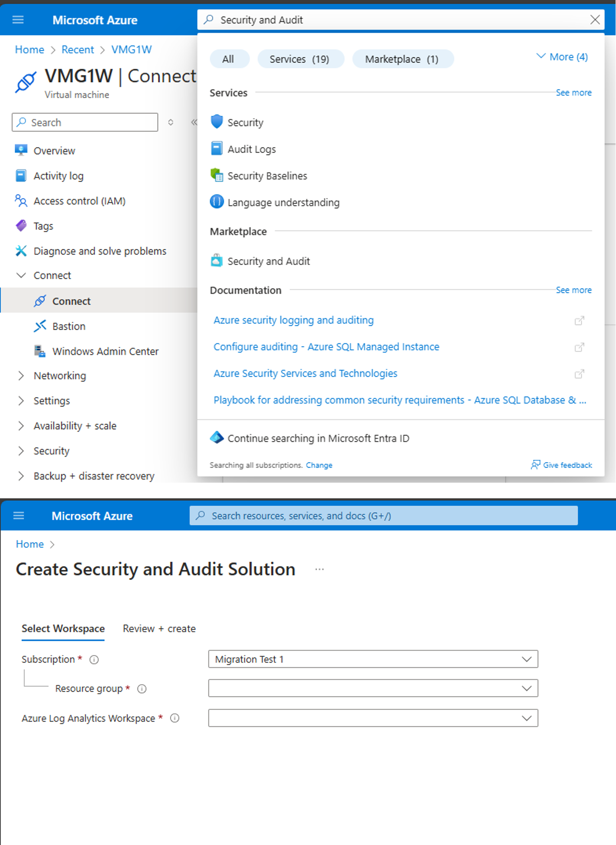The height and width of the screenshot is (845, 616).
Task: Click the sidebar expand/collapse sort arrows
Action: 171,122
